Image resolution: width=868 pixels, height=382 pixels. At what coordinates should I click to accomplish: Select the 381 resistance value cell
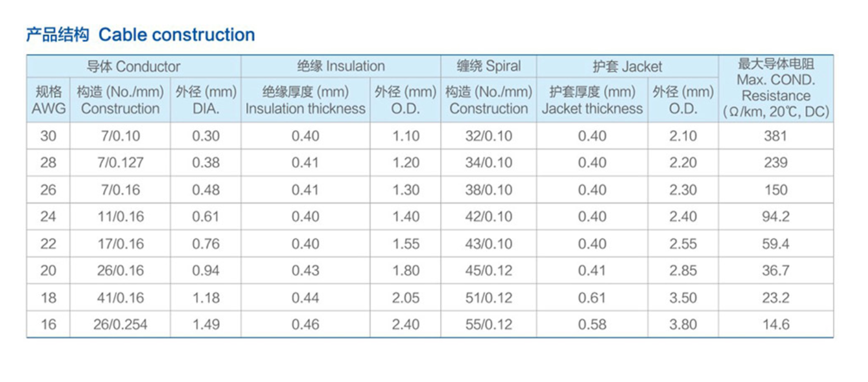pos(775,136)
